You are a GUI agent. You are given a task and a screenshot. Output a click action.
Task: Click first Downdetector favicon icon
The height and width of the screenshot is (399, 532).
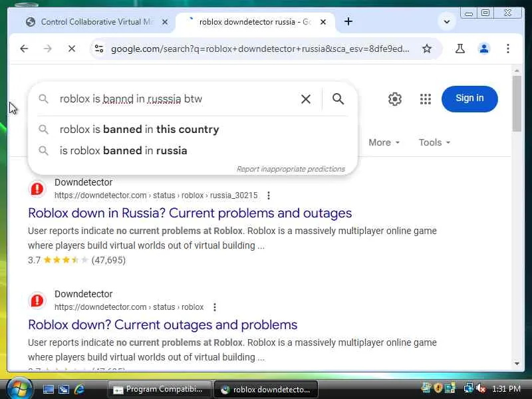point(37,189)
